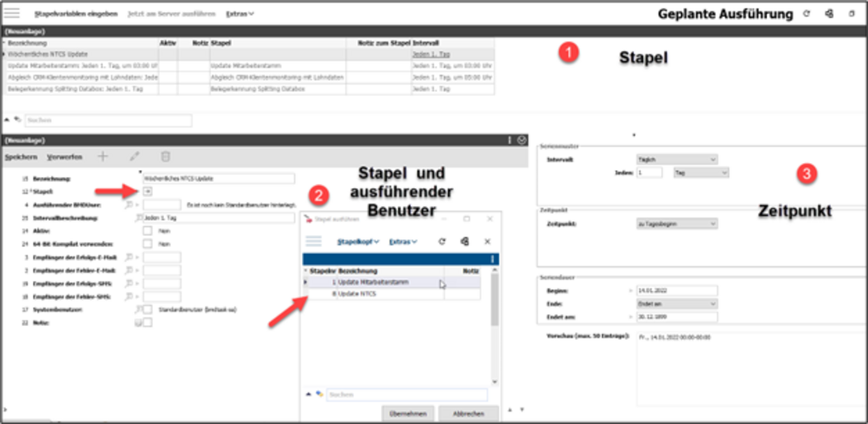Toggle the Systembenutzer checkbox
Viewport: 868px width, 424px height.
point(147,309)
